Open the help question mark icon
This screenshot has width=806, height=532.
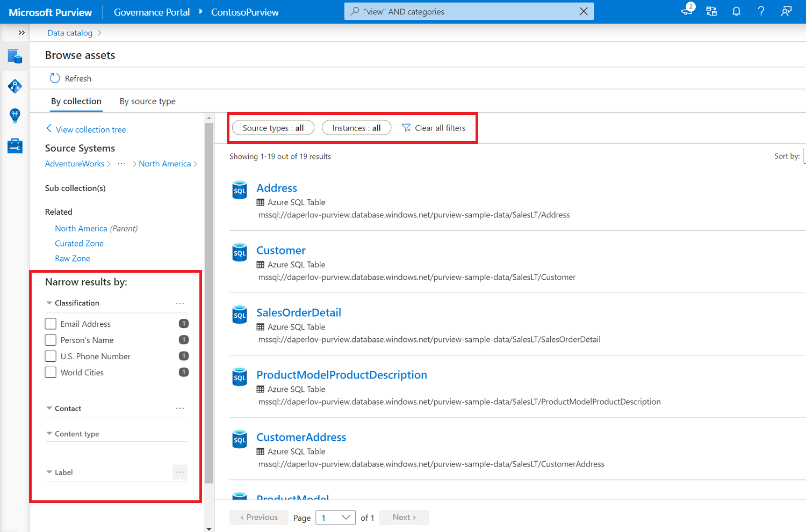(x=761, y=12)
